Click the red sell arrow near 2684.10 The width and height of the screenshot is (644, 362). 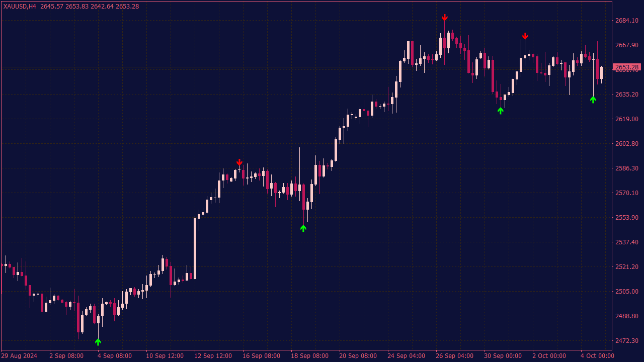[445, 18]
